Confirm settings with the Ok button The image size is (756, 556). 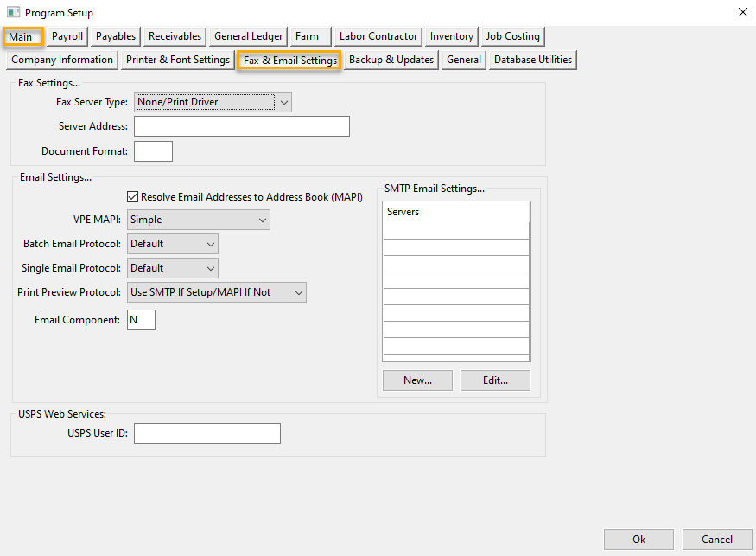point(638,540)
